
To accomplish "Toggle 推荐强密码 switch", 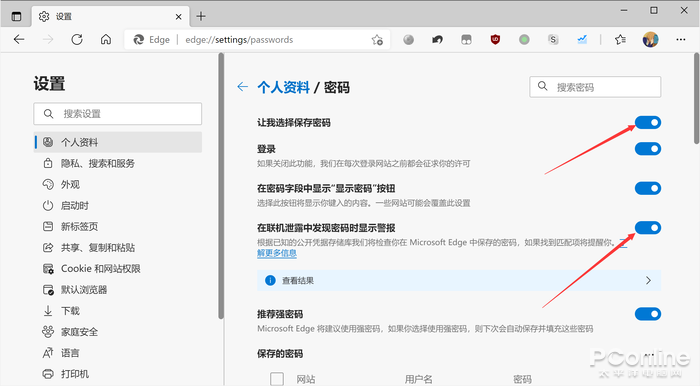I will pyautogui.click(x=648, y=314).
